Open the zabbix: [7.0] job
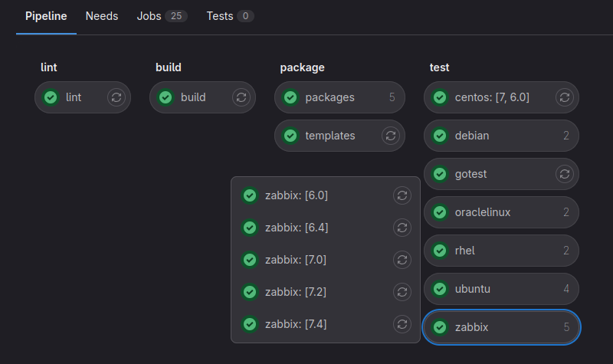 (x=296, y=260)
